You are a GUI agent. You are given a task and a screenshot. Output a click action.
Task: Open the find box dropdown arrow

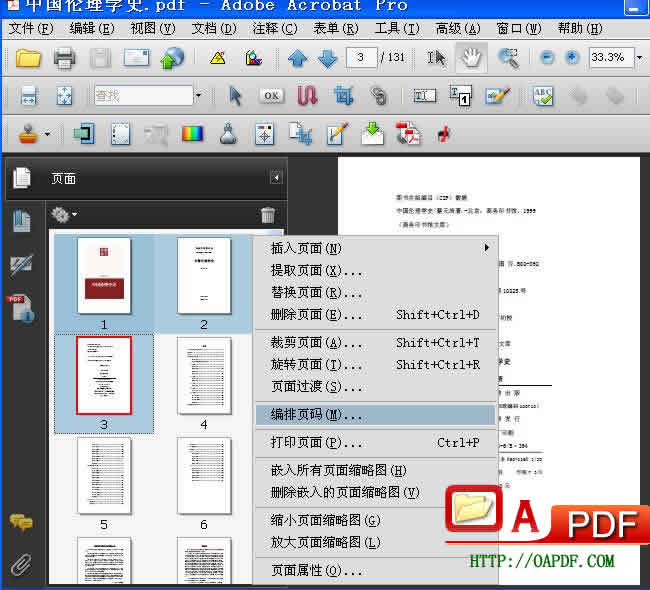[x=198, y=96]
